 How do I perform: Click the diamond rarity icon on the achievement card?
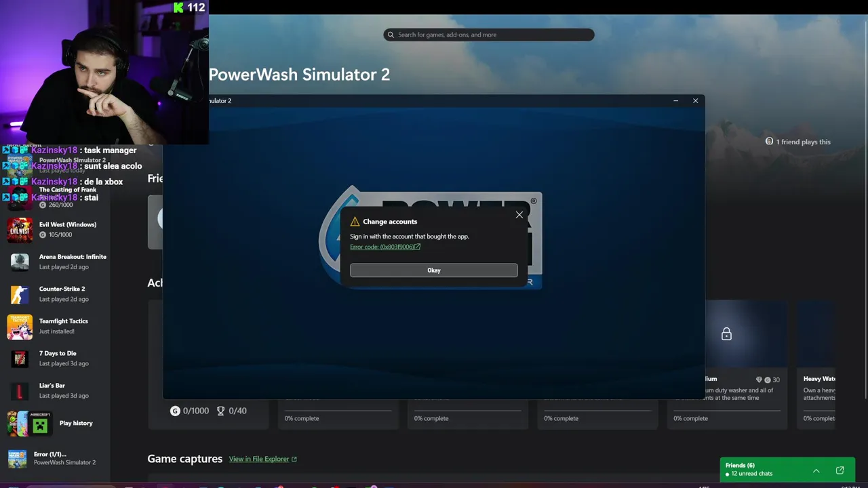click(759, 380)
